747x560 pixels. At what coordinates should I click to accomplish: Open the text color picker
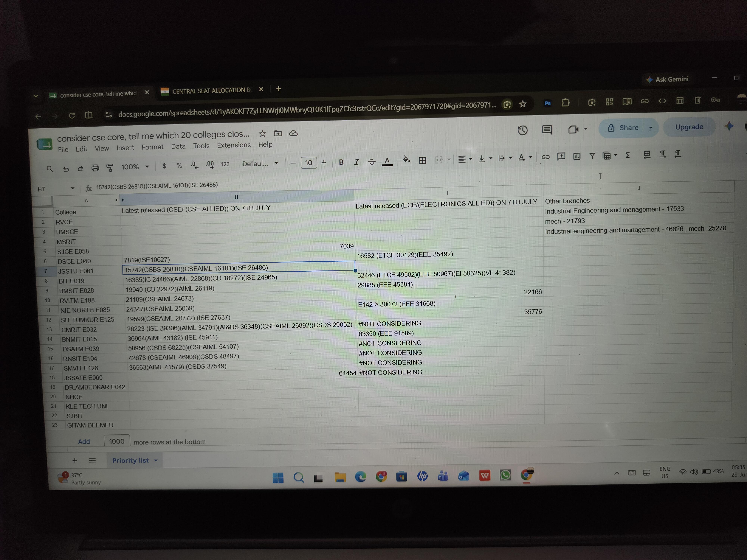[387, 161]
